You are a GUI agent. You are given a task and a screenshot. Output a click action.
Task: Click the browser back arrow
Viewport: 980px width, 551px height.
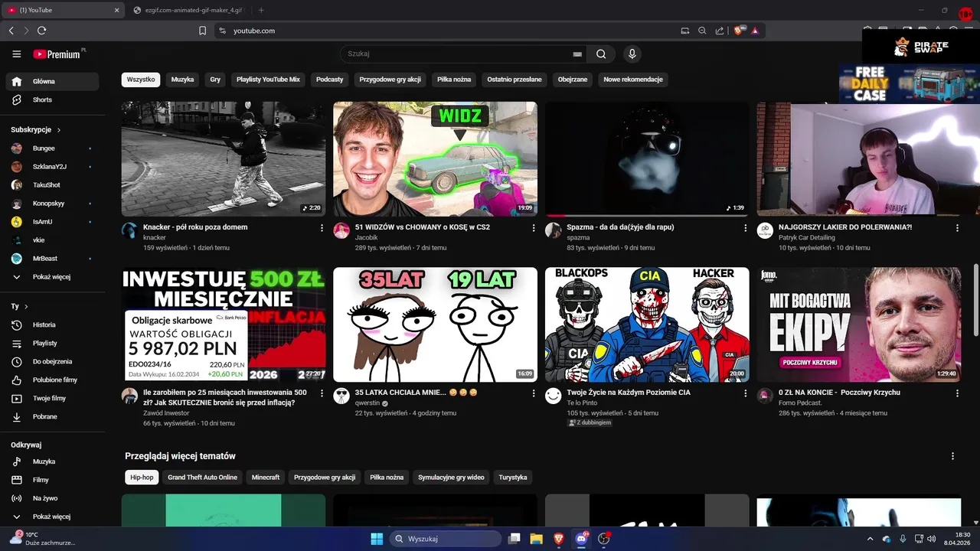11,31
